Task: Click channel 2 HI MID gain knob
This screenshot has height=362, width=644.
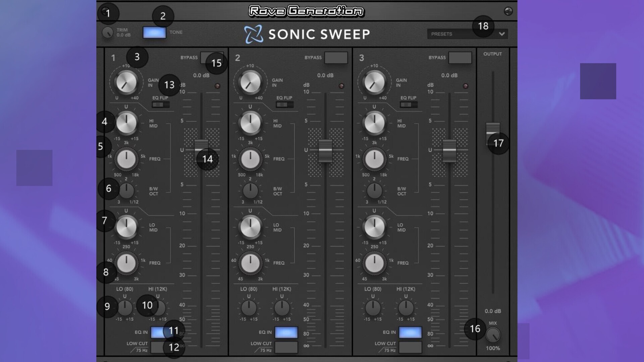Action: [x=250, y=123]
